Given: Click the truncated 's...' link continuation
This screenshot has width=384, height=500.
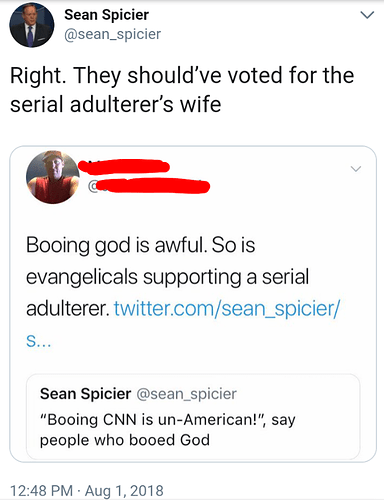Looking at the screenshot, I should [39, 341].
